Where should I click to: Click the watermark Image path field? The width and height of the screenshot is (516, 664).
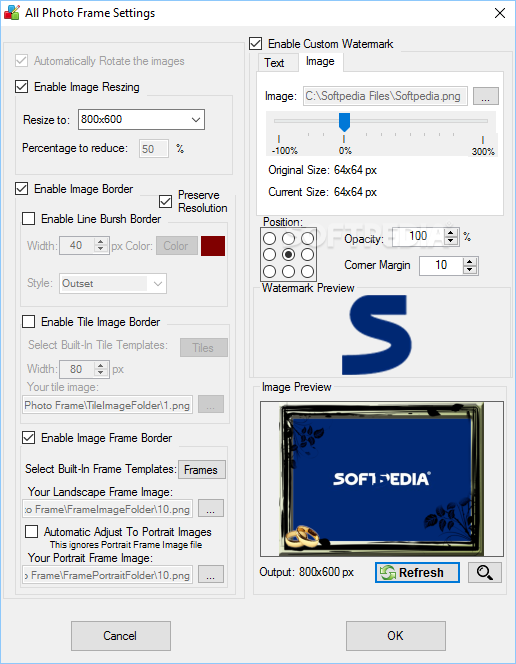385,96
